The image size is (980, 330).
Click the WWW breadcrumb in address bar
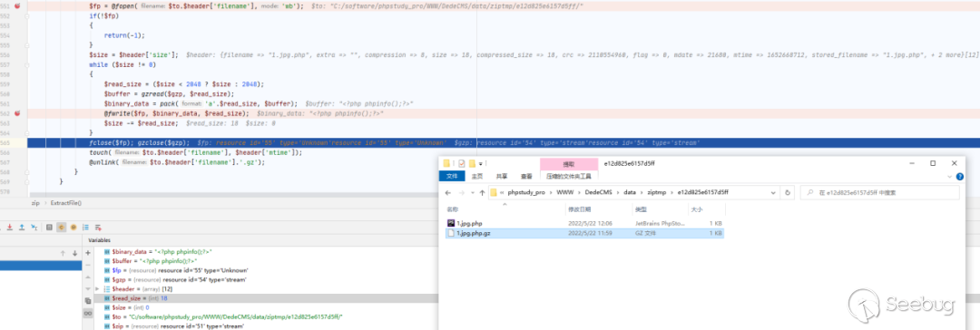click(565, 192)
